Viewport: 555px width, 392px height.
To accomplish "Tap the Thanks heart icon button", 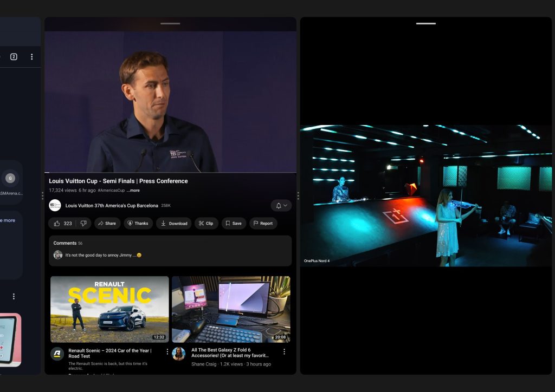I will 137,223.
